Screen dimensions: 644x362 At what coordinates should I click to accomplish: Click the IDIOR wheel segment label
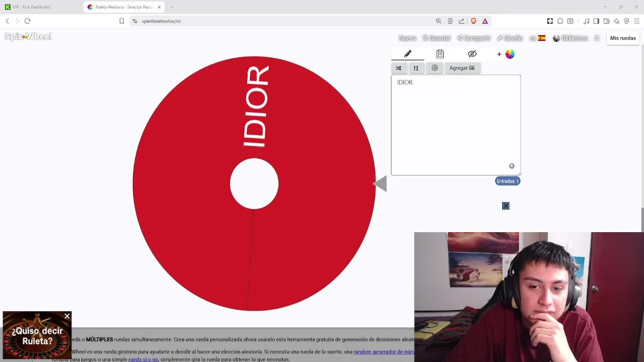257,107
